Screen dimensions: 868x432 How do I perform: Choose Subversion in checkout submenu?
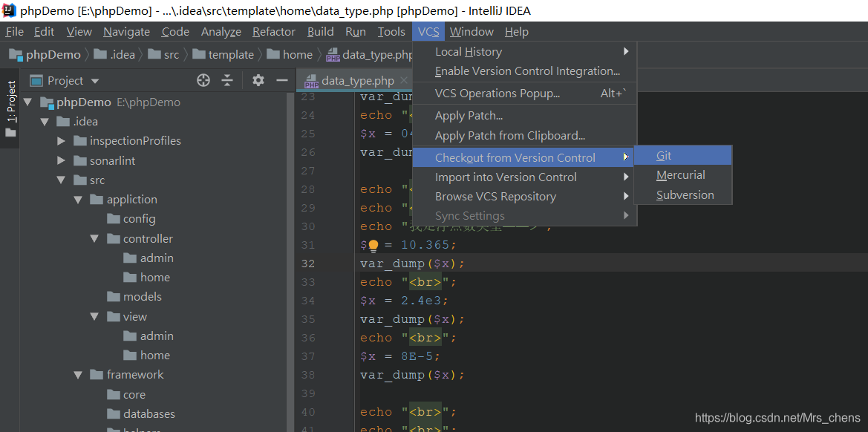click(683, 195)
